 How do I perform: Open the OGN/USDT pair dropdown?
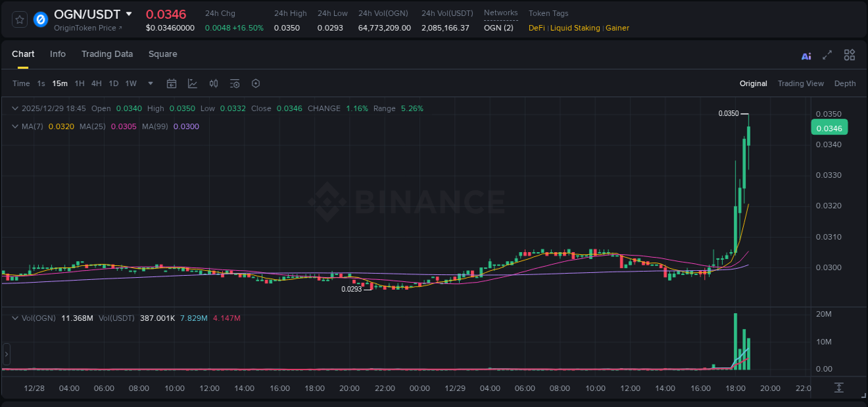[129, 13]
